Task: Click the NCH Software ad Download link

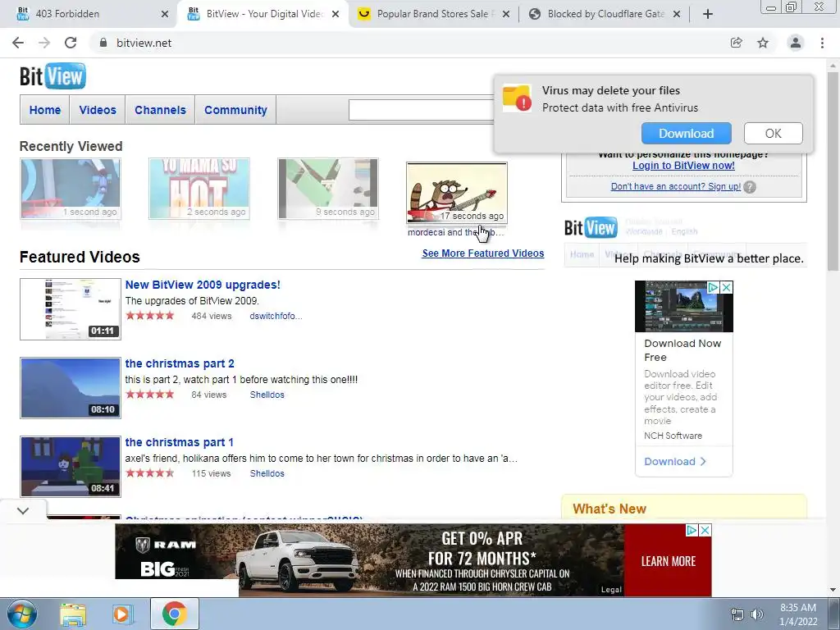Action: (675, 461)
